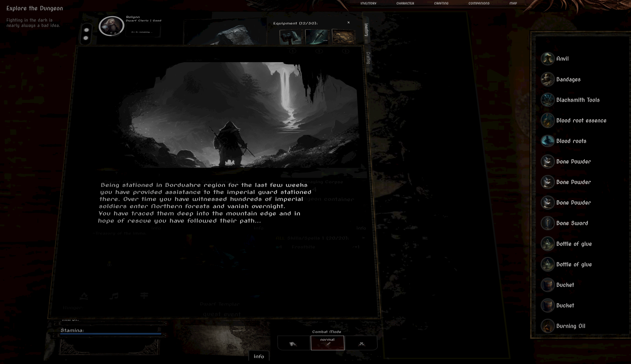Open the COMPANIONS top menu

(x=479, y=3)
